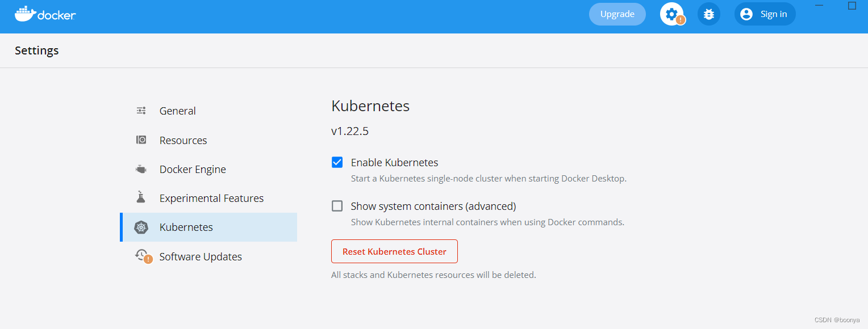Click the Resources disk icon
868x329 pixels.
click(141, 140)
